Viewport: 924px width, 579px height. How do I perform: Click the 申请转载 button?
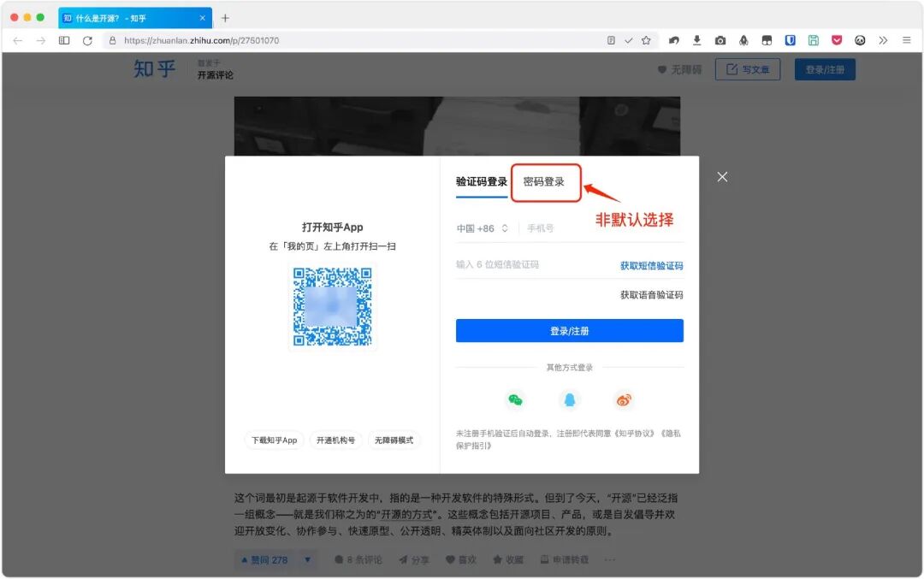565,560
